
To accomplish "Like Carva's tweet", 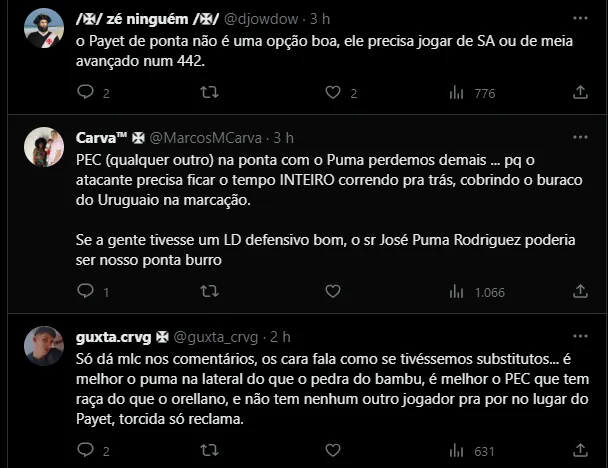I will 333,292.
